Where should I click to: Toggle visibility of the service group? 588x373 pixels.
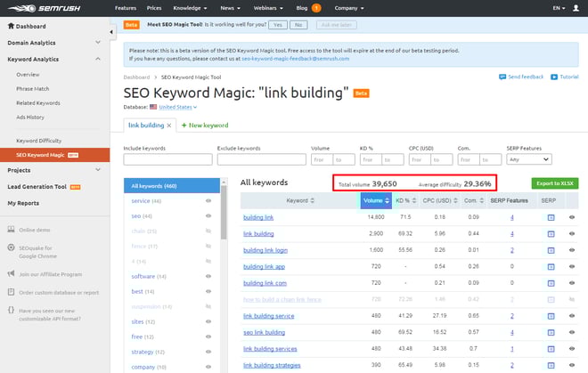point(208,201)
